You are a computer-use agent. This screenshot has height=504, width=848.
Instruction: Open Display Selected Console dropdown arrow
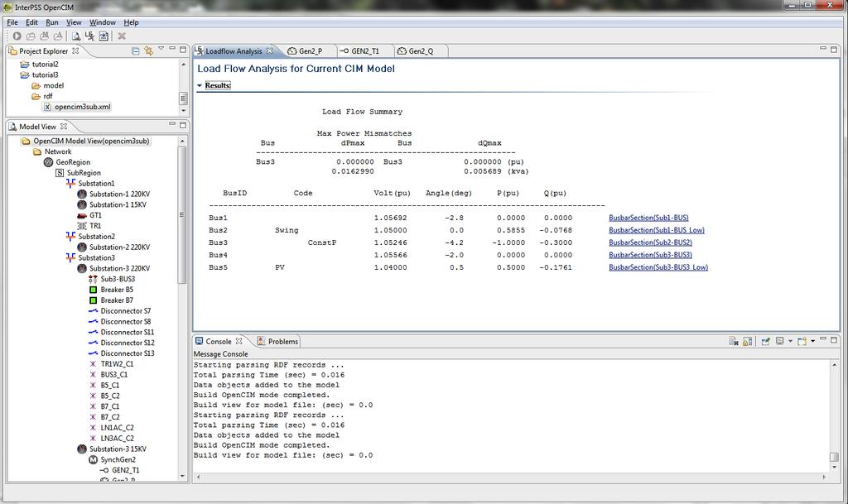790,342
